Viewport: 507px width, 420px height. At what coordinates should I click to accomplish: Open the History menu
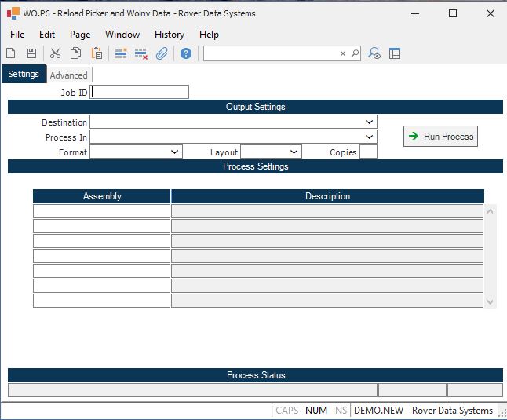tap(169, 35)
